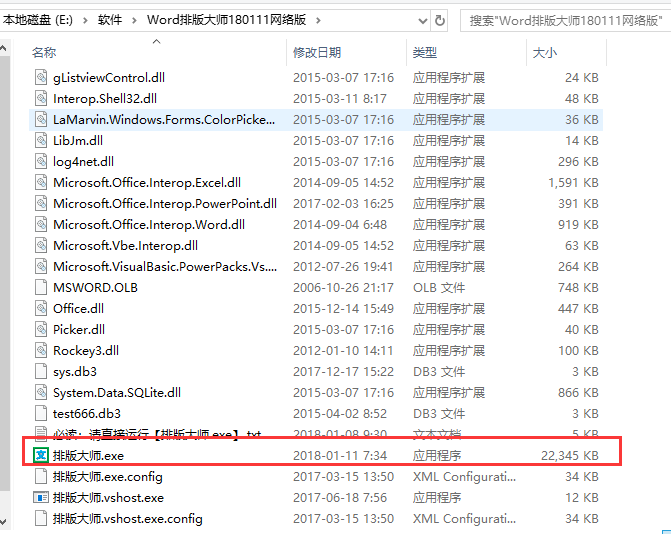Click the Microsoft.Office.Interop.Excel.dll icon

(41, 182)
